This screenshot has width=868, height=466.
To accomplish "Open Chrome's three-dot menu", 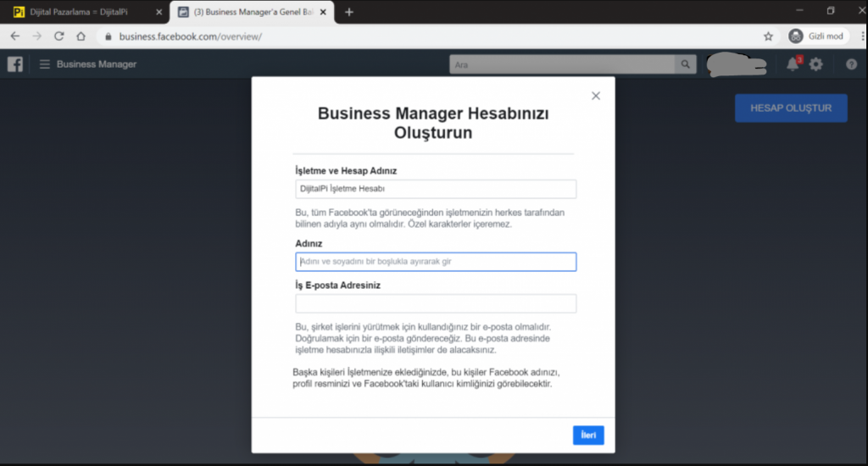I will click(862, 36).
